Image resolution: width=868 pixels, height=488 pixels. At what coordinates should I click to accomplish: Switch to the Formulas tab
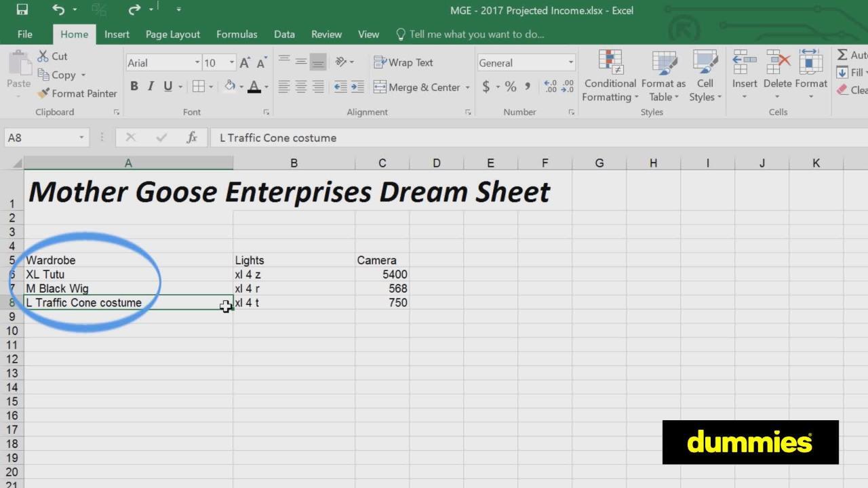[237, 34]
